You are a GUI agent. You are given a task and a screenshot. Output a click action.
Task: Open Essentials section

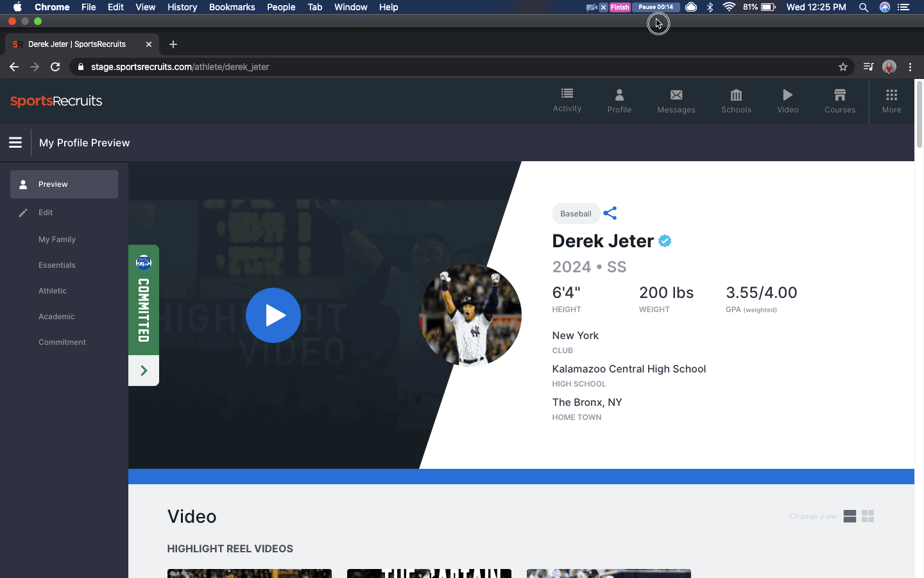(x=57, y=265)
